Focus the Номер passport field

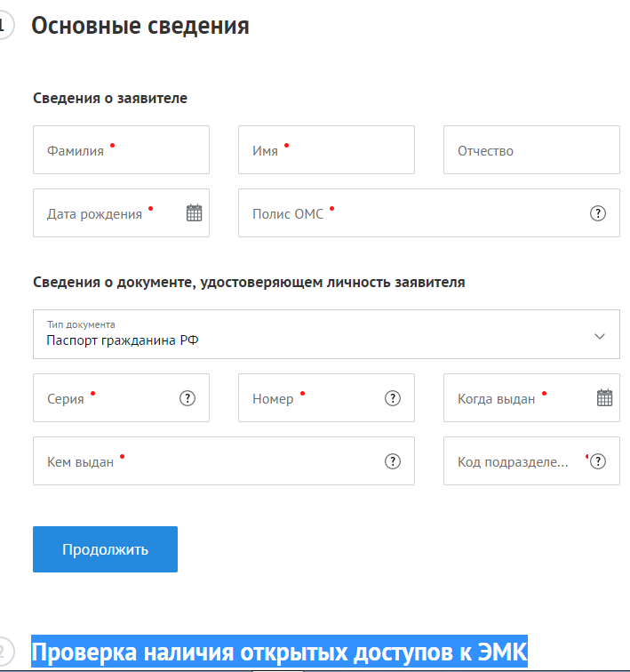307,398
